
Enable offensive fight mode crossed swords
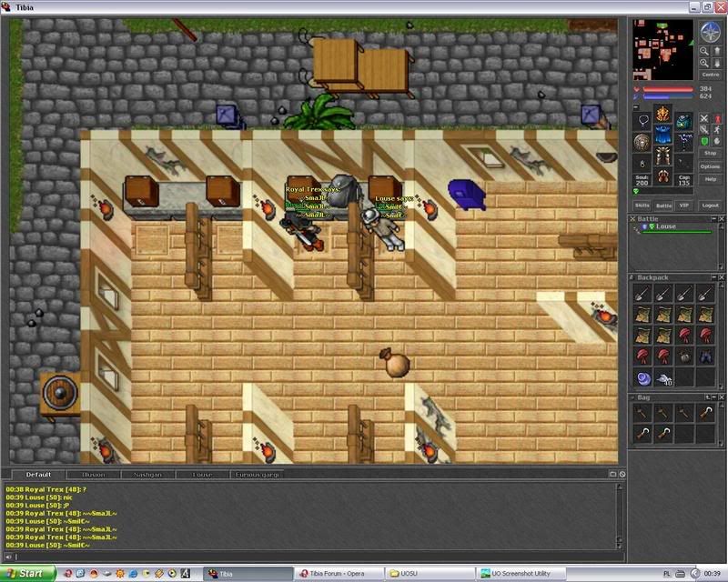[704, 119]
